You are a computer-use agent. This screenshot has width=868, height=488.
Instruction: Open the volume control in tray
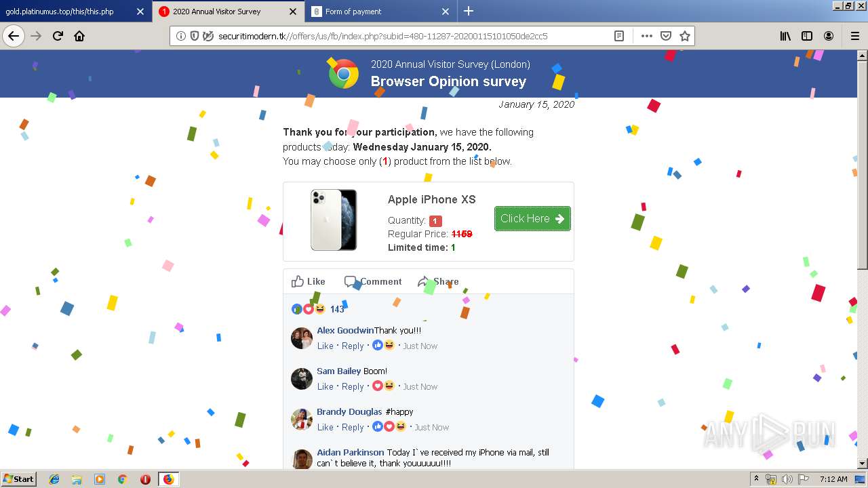(x=787, y=479)
